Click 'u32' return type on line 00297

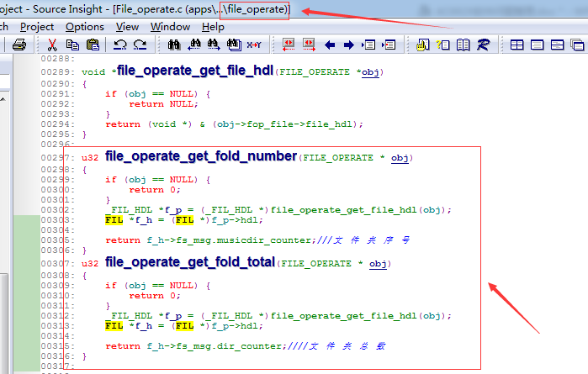tap(90, 158)
